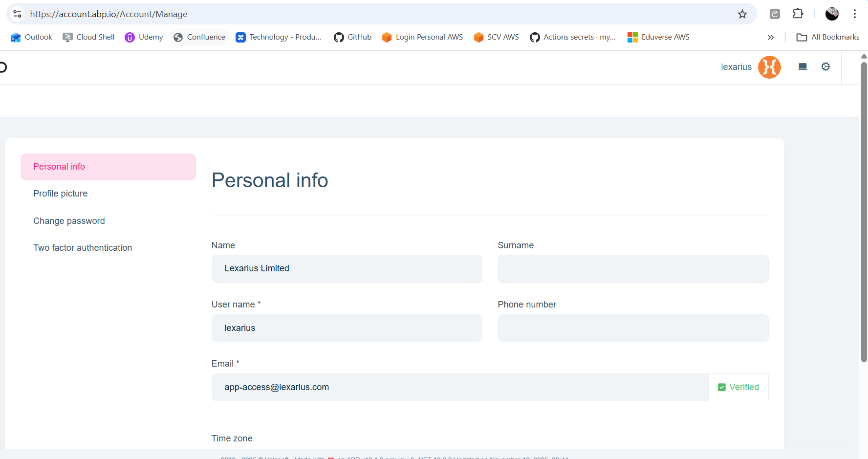868x459 pixels.
Task: Click the bookmark star icon in address bar
Action: coord(742,14)
